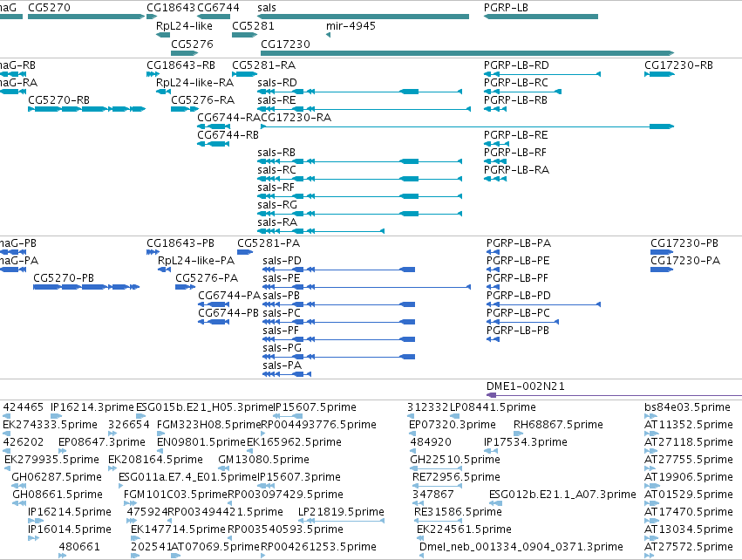This screenshot has width=742, height=560.
Task: Select the sals-PE protein glyph
Action: [x=367, y=287]
